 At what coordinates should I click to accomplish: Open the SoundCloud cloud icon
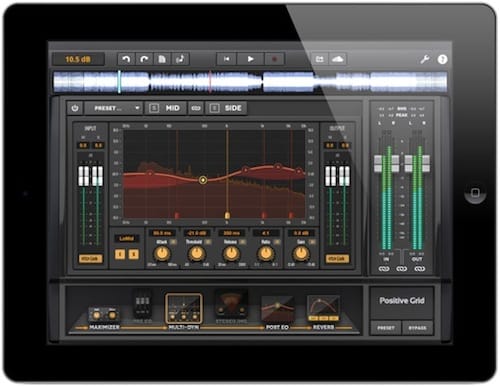click(x=338, y=59)
